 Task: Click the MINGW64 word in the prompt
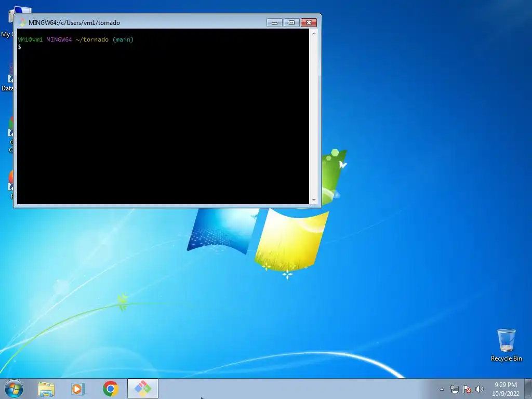coord(59,39)
